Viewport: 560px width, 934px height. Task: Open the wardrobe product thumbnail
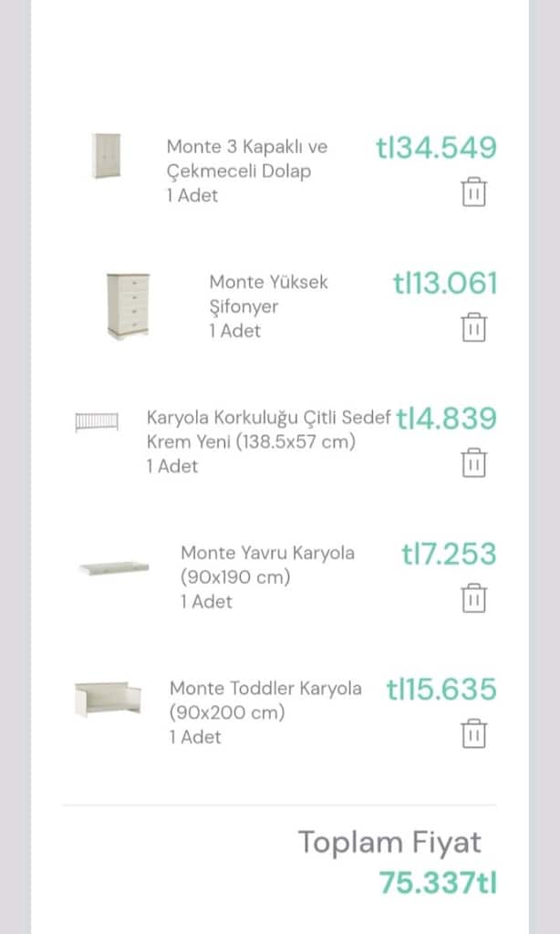107,155
